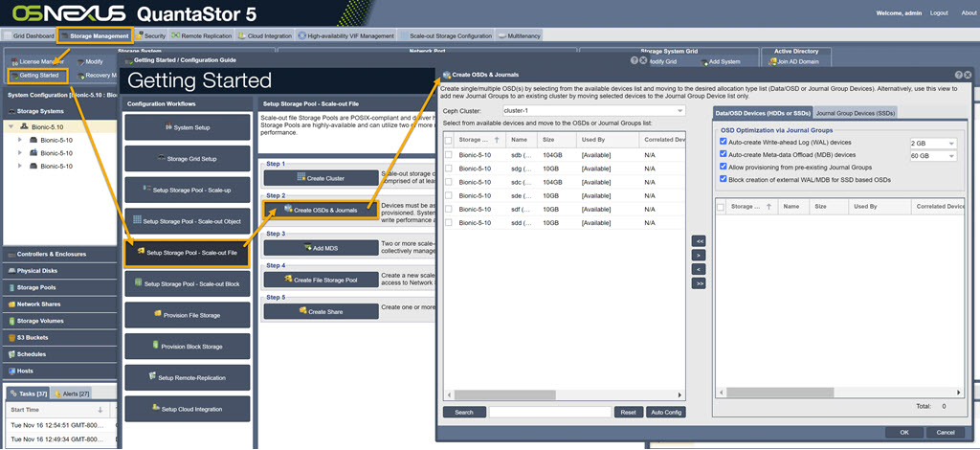Open License Manager
Image resolution: width=980 pixels, height=450 pixels.
coord(37,62)
